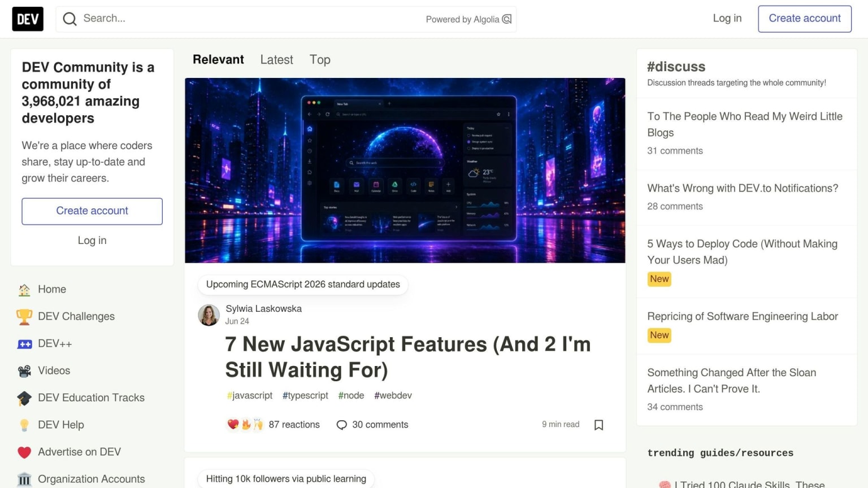This screenshot has height=488, width=868.
Task: Click the Videos camera icon
Action: pos(24,371)
